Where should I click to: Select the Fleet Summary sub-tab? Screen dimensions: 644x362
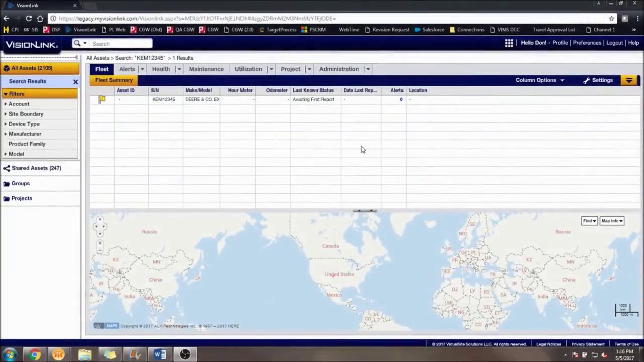pyautogui.click(x=114, y=80)
